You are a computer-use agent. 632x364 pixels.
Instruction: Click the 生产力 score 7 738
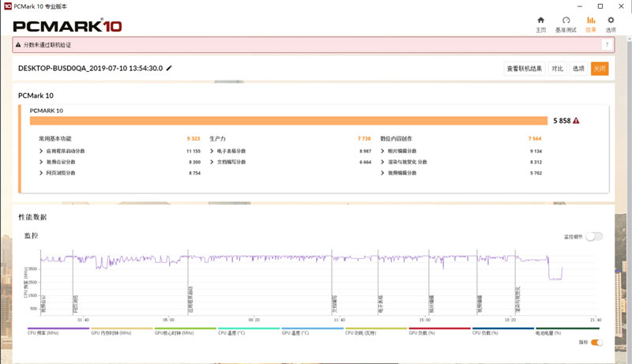click(364, 138)
